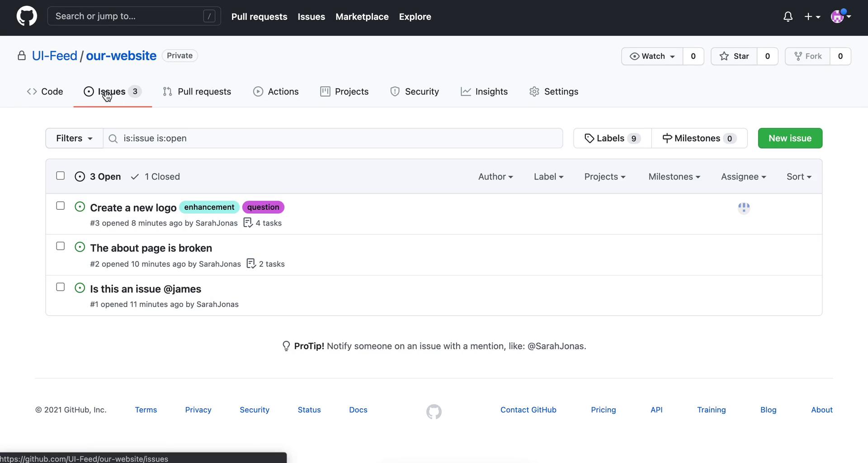Open the Milestones 0 button
The image size is (868, 463).
coord(699,138)
